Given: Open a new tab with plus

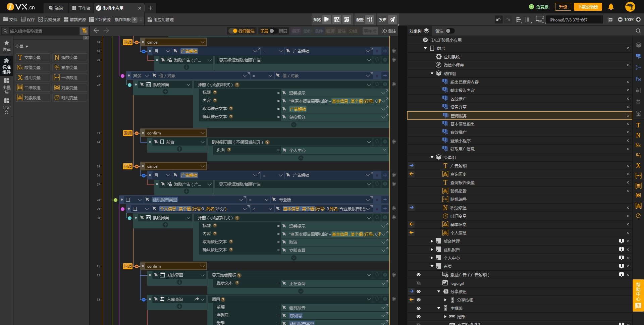Looking at the screenshot, I should [150, 8].
